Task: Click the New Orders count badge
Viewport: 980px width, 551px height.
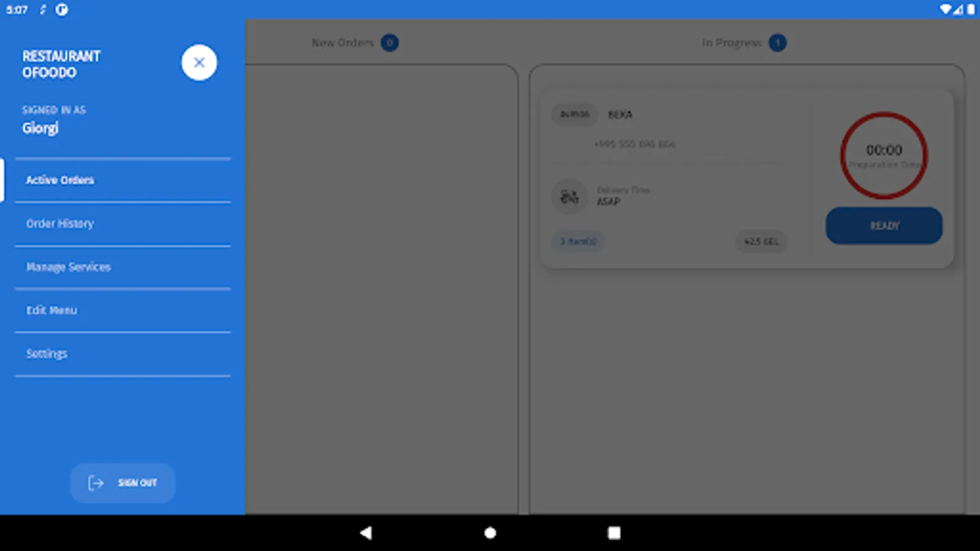Action: (x=390, y=43)
